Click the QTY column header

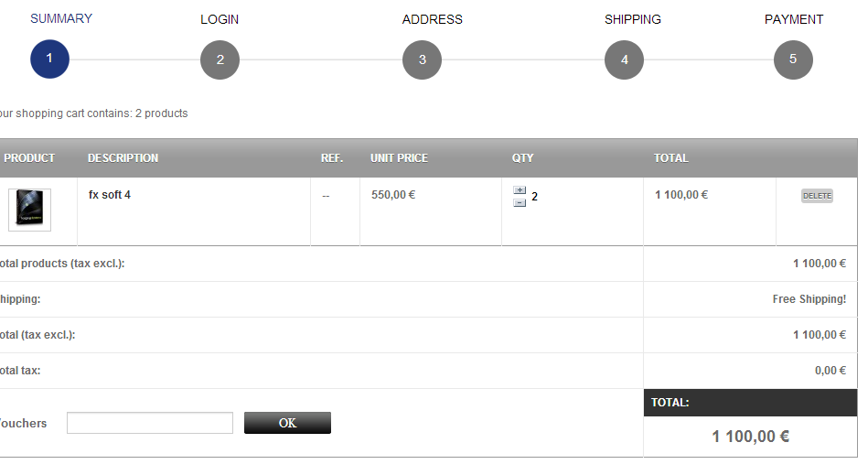pyautogui.click(x=522, y=158)
